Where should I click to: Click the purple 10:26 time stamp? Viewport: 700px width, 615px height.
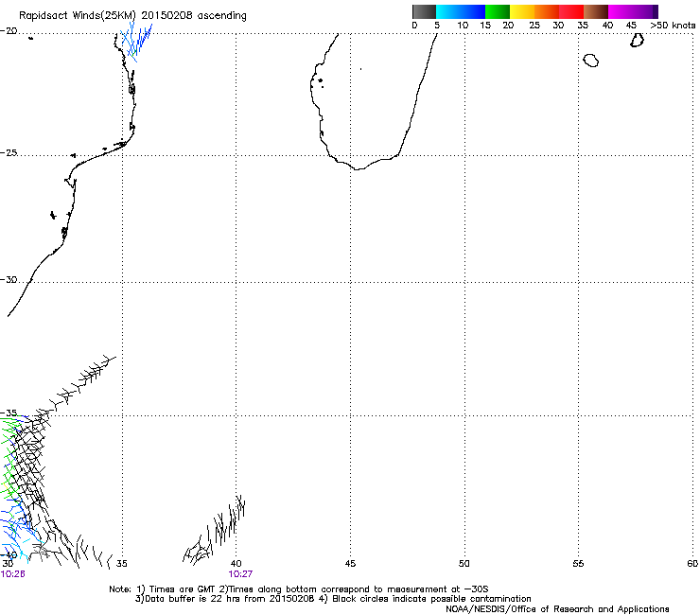pos(12,574)
